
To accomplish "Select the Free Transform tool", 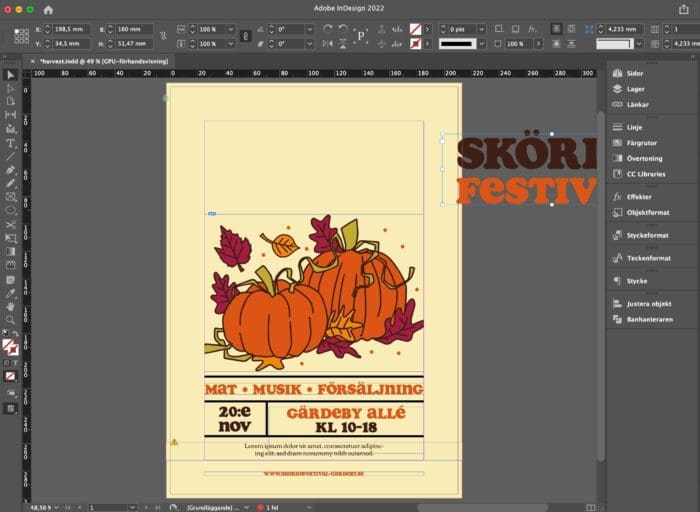I will click(x=10, y=238).
